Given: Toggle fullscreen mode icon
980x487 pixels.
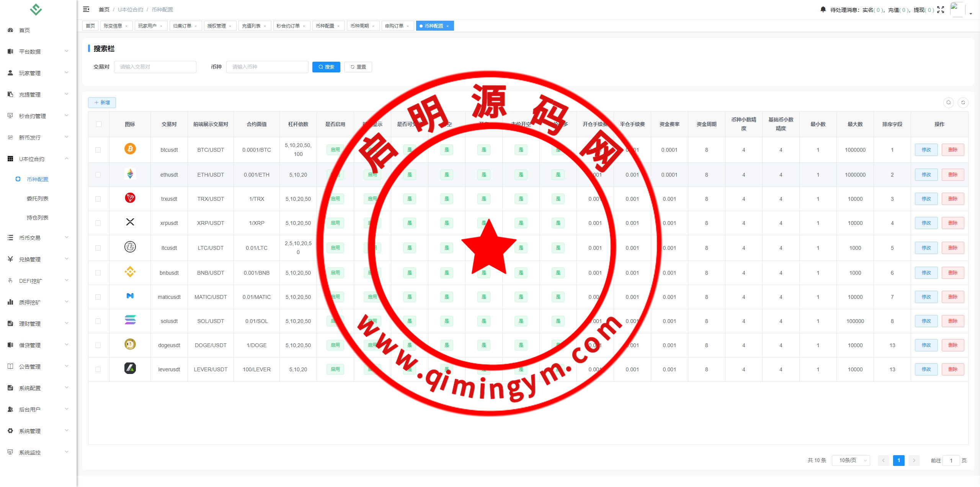Looking at the screenshot, I should 941,10.
